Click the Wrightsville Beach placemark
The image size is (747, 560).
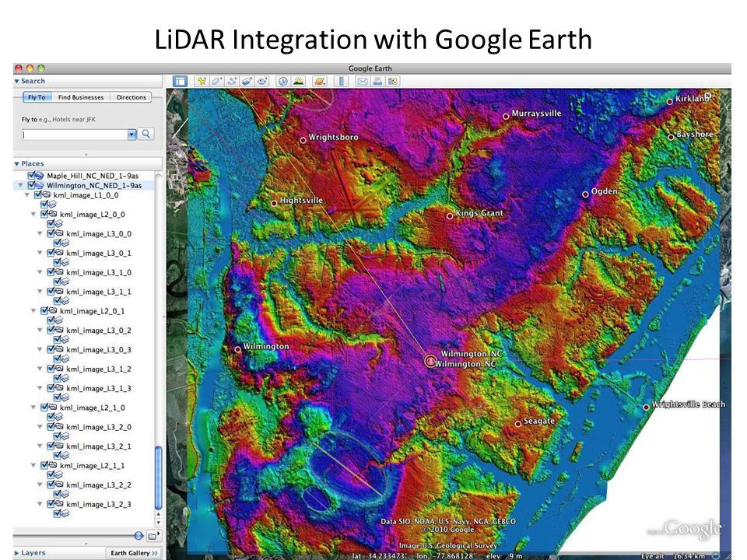pyautogui.click(x=647, y=407)
